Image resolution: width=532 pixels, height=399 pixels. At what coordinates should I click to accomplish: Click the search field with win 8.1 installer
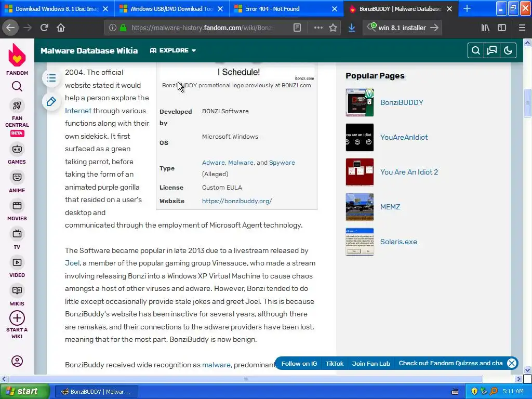(402, 28)
